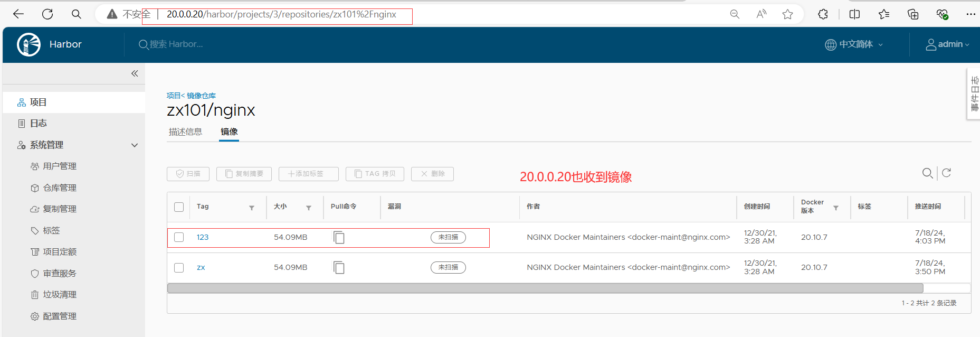Image resolution: width=980 pixels, height=337 pixels.
Task: Click the 未扫描 badge for tag 123
Action: (448, 238)
